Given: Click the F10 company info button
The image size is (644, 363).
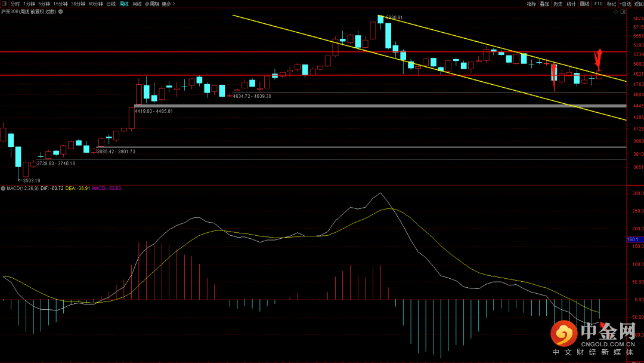Looking at the screenshot, I should pos(598,4).
